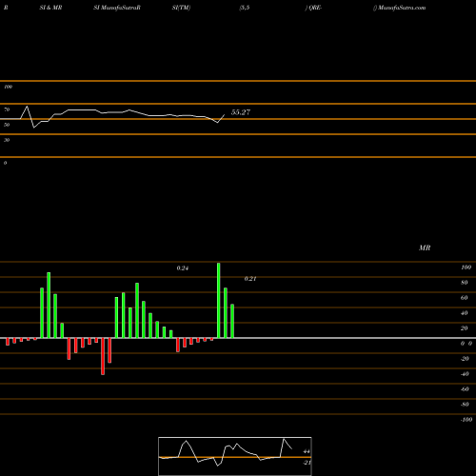This screenshot has height=476, width=476.
Task: Click the RSI 30 level label
Action: pyautogui.click(x=7, y=140)
